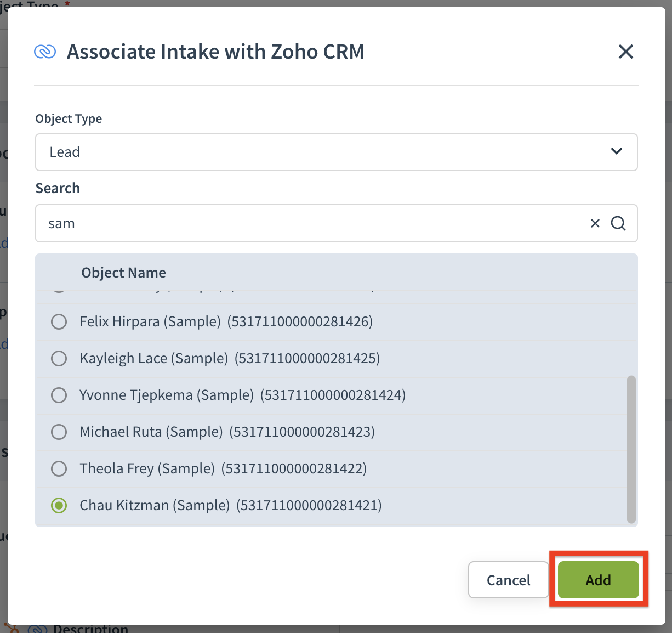Select Theola Frey (Sample) radio button
Image resolution: width=672 pixels, height=633 pixels.
click(x=59, y=468)
